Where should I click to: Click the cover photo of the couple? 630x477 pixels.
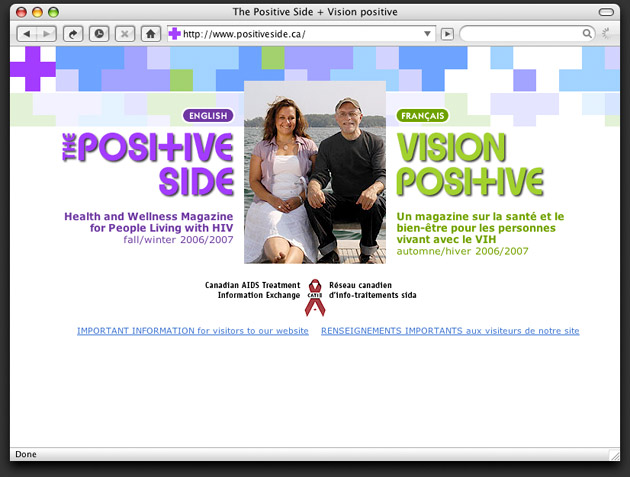click(x=315, y=172)
